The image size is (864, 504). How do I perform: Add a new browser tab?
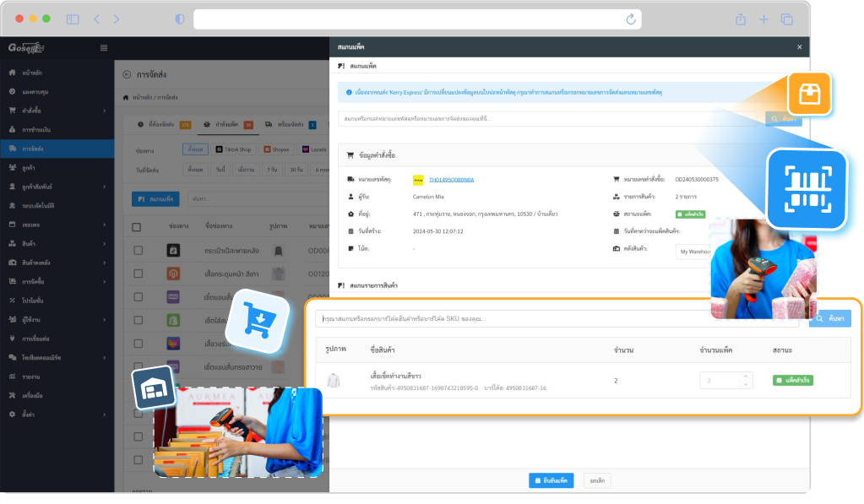tap(763, 19)
